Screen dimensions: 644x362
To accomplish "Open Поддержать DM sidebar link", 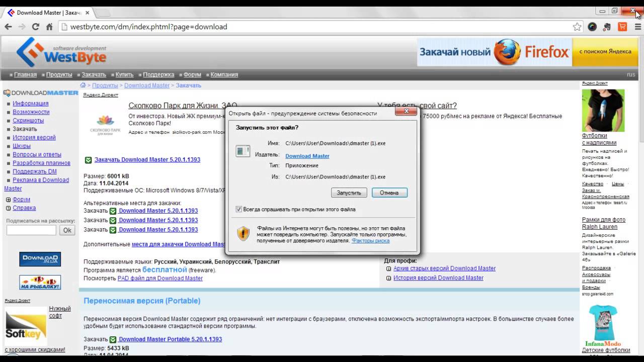I will (35, 171).
